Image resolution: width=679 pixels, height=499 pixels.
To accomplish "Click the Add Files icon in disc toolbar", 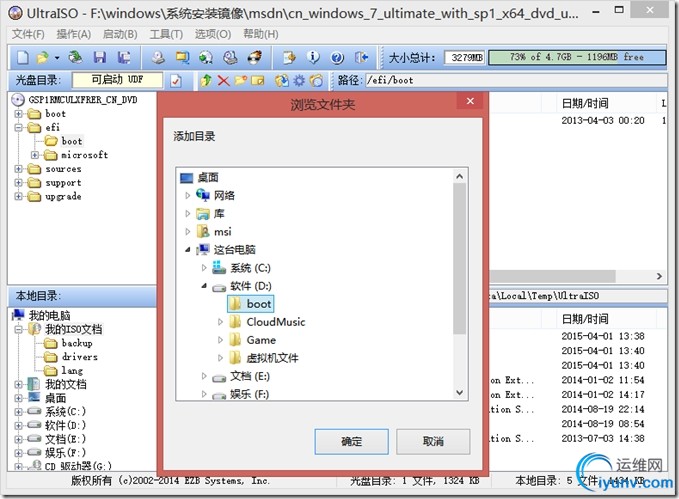I will tap(281, 81).
